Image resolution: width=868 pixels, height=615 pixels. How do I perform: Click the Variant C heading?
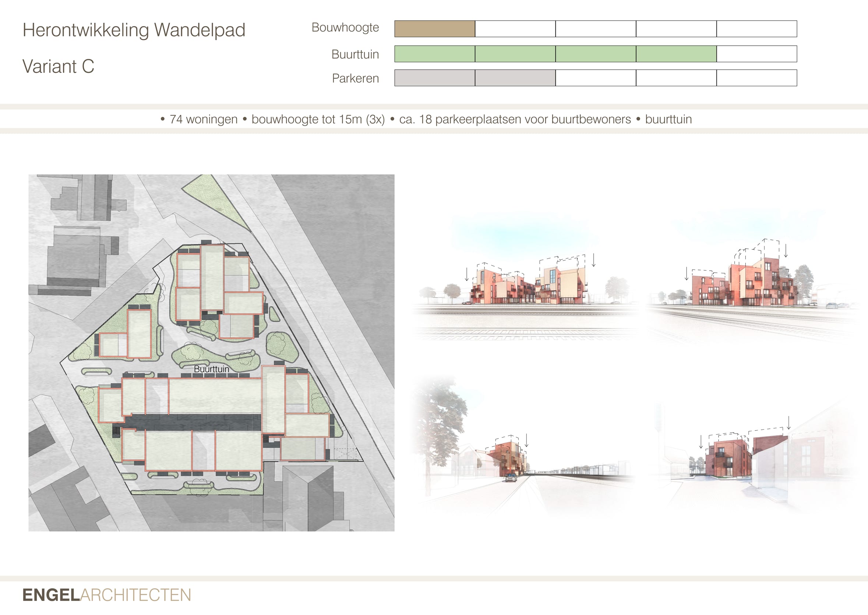(x=58, y=67)
